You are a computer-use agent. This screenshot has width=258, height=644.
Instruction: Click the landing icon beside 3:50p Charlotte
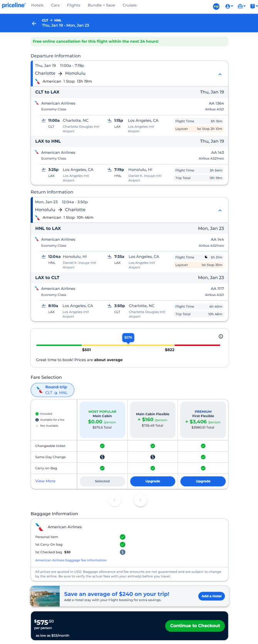tap(110, 306)
